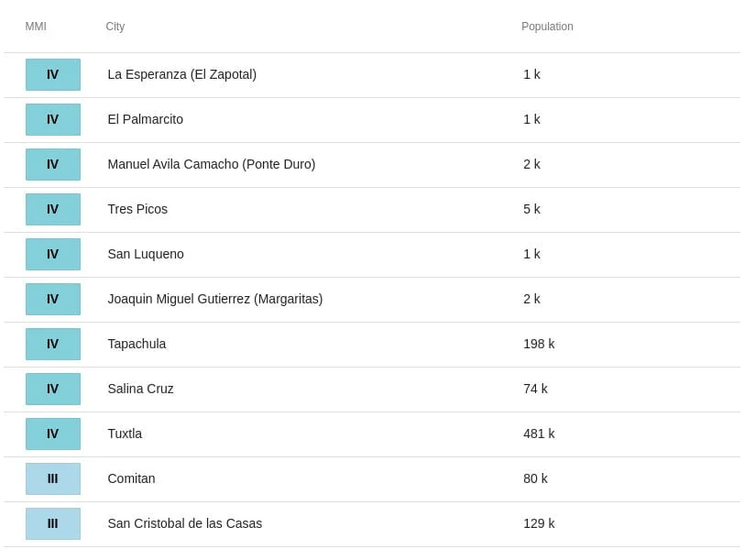Click the 198 k population value
The image size is (744, 560).
[539, 344]
